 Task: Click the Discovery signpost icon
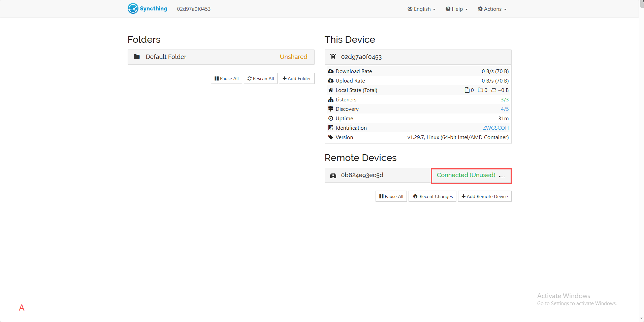(331, 109)
